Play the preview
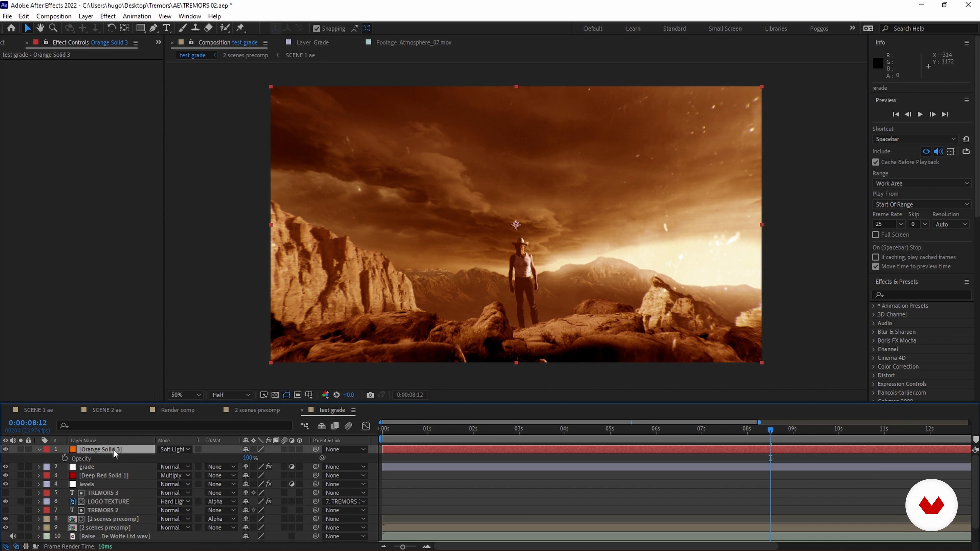The height and width of the screenshot is (551, 980). pyautogui.click(x=920, y=114)
